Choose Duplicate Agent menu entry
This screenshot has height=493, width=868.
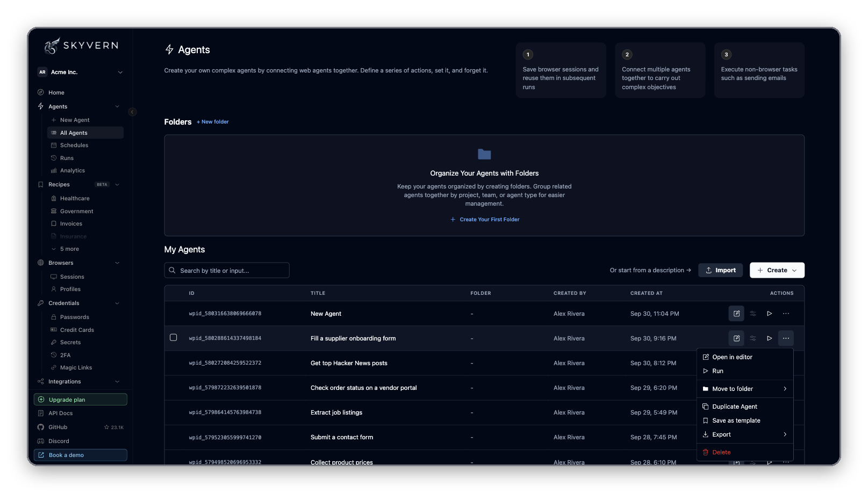[745, 407]
